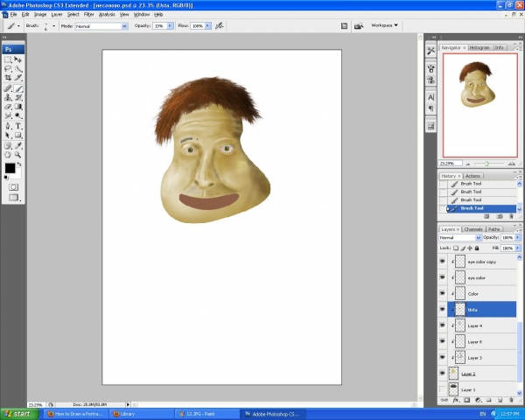Open the Image menu
Image resolution: width=525 pixels, height=420 pixels.
pyautogui.click(x=40, y=14)
